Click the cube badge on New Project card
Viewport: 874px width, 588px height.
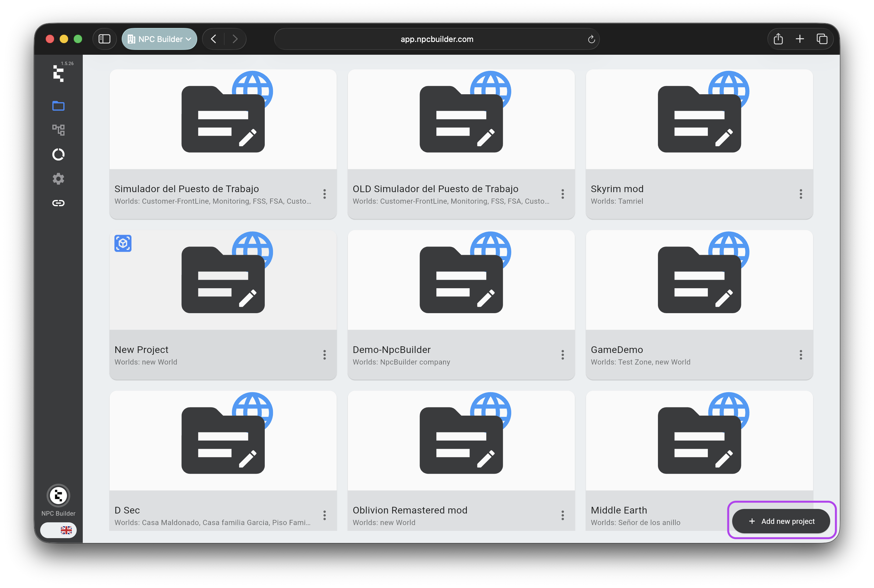tap(123, 243)
